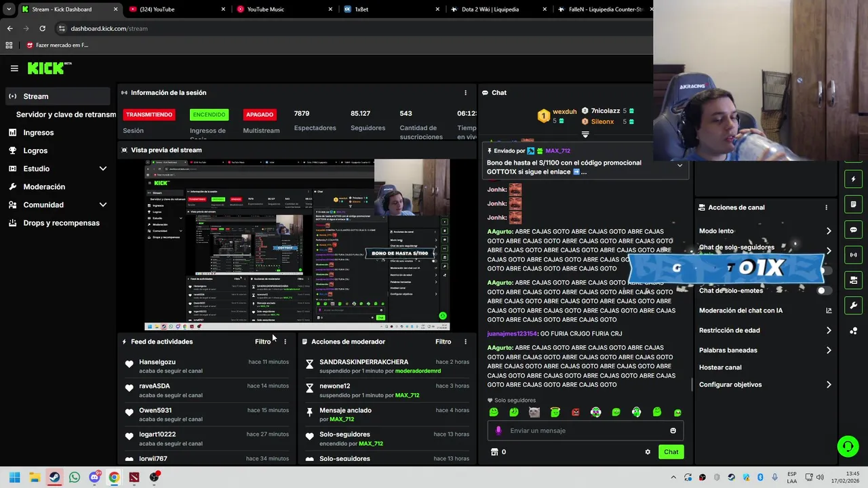Open the Acciones de moderador options menu
This screenshot has width=868, height=488.
pyautogui.click(x=465, y=342)
